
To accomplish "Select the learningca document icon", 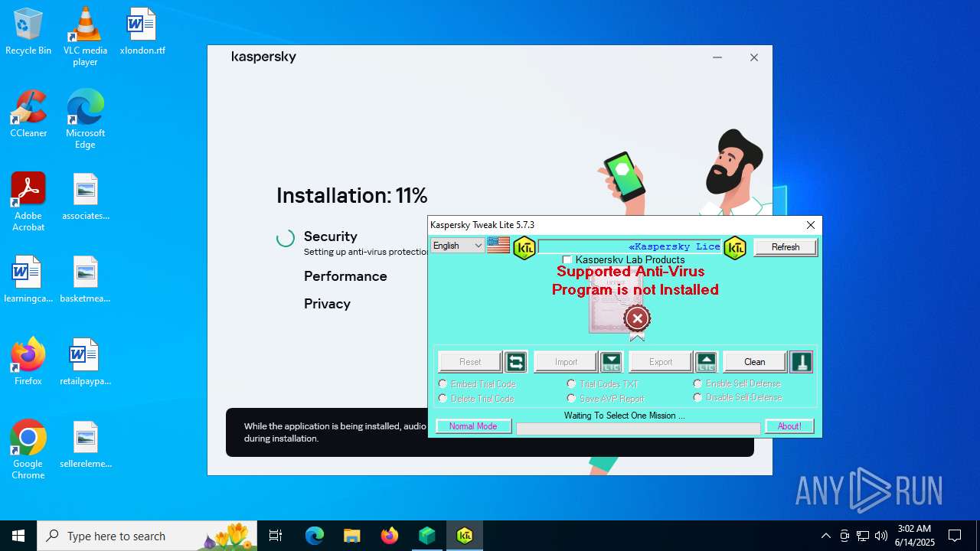I will [28, 279].
